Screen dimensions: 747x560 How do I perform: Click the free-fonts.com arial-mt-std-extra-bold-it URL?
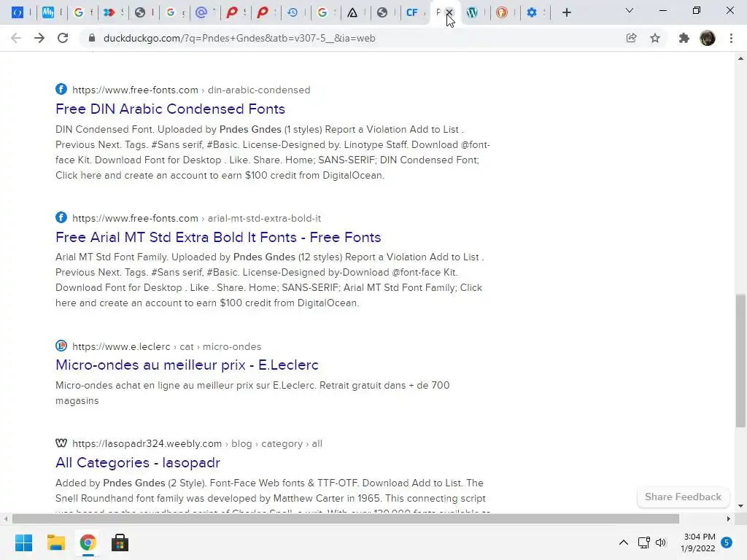tap(196, 218)
